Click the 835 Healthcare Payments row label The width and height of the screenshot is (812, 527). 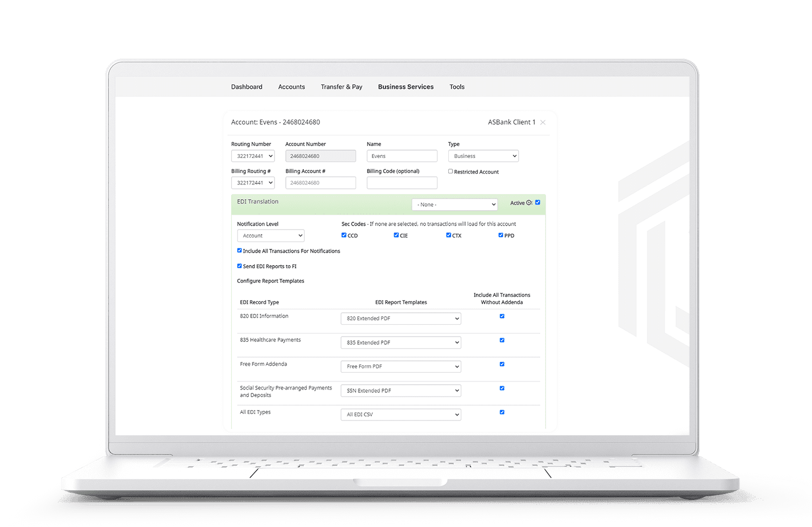point(270,340)
